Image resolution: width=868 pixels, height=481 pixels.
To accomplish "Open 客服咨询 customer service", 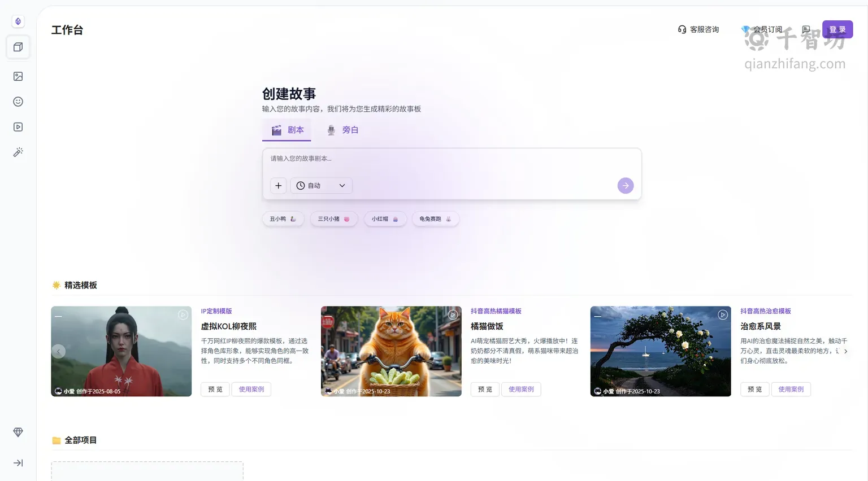I will [698, 29].
